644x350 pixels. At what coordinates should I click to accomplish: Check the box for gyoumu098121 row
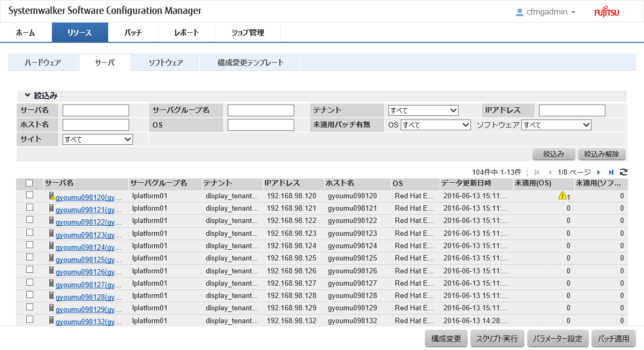29,207
